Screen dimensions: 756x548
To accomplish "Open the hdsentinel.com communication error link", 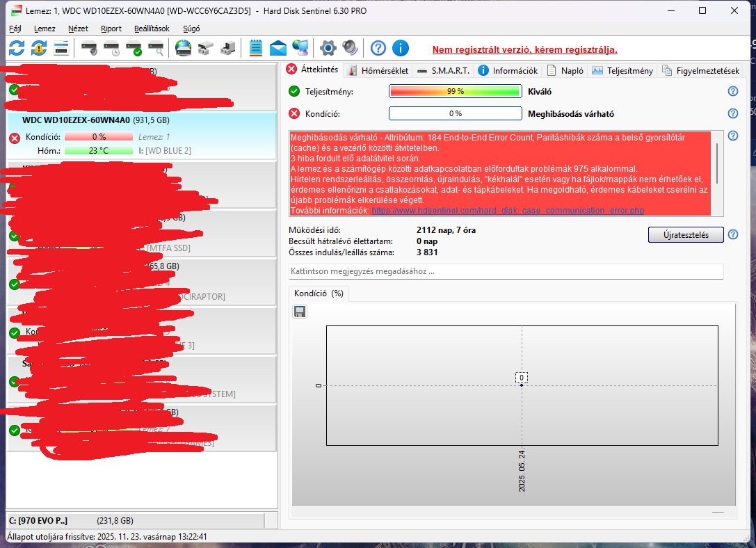I will (x=508, y=211).
